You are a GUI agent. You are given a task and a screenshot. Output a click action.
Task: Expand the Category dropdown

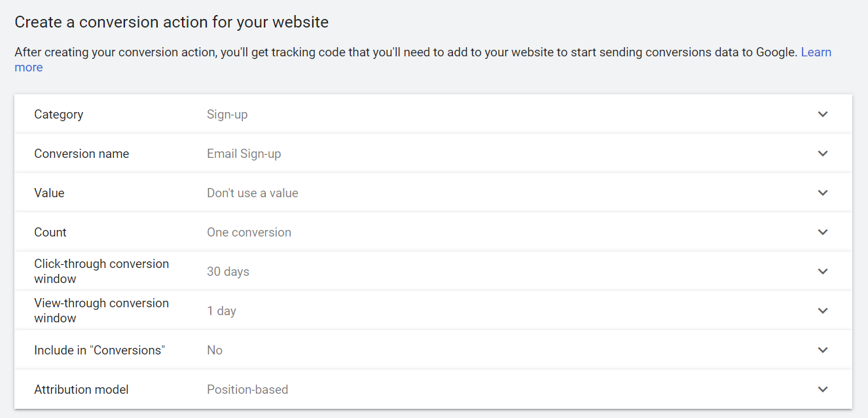click(823, 114)
